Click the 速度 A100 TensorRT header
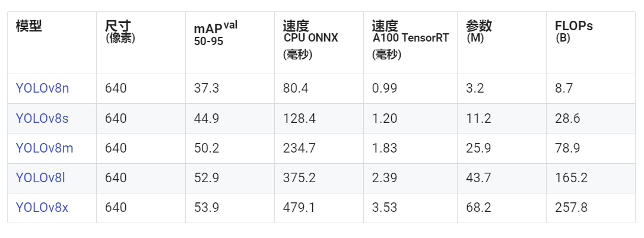This screenshot has height=238, width=644. tap(410, 40)
